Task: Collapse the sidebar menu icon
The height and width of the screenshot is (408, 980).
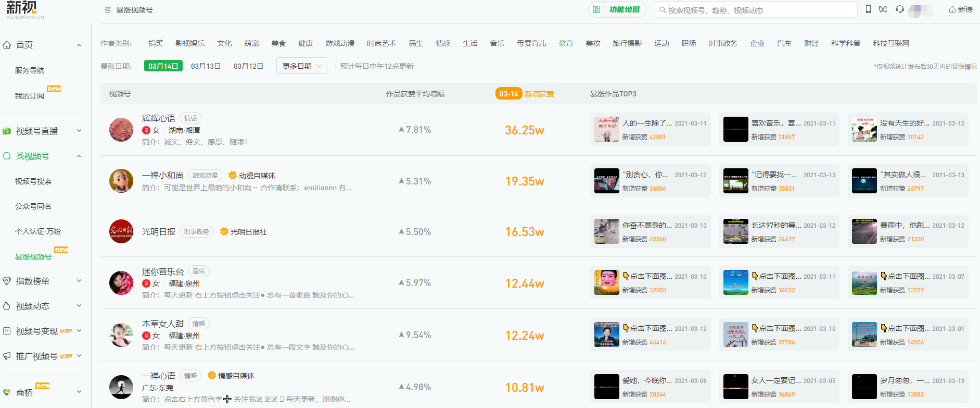Action: pos(108,10)
